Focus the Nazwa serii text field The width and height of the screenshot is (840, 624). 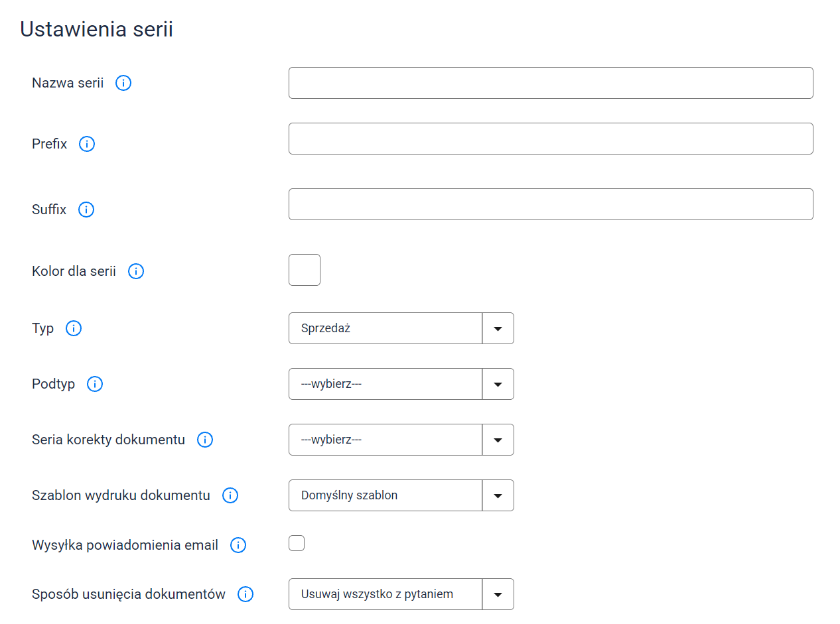click(551, 83)
